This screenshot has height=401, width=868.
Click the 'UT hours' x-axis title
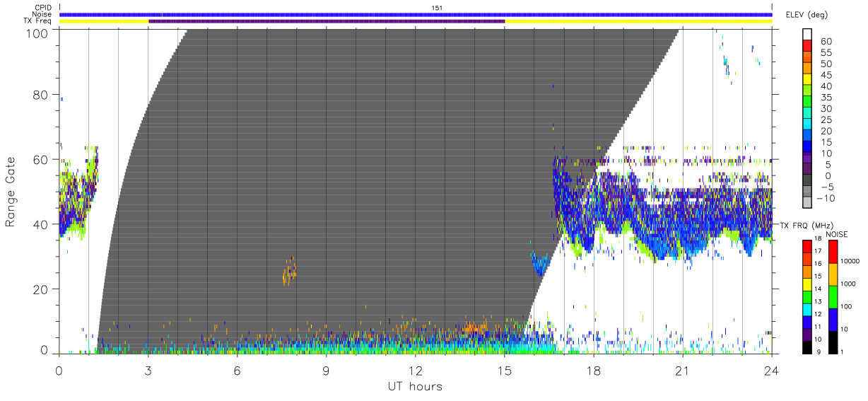click(415, 386)
